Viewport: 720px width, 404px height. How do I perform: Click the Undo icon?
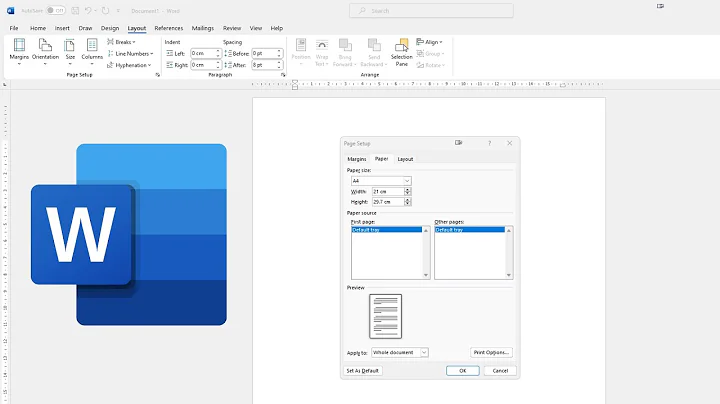click(x=88, y=10)
